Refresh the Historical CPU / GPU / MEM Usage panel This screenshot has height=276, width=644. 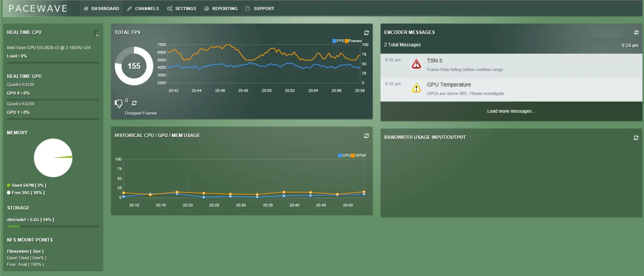[367, 136]
